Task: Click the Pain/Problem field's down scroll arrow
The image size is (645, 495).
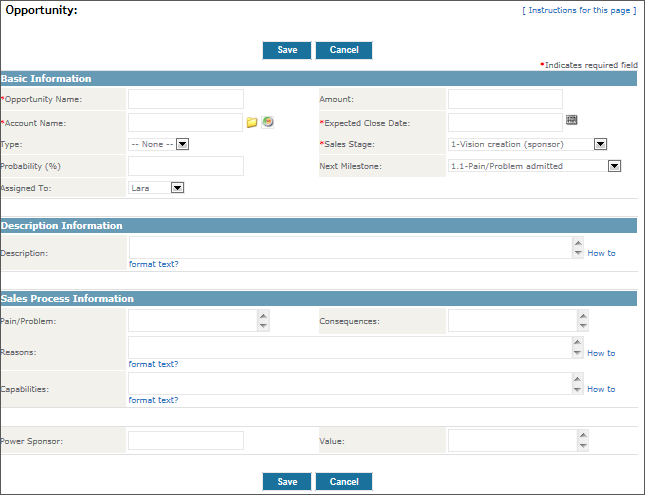Action: tap(263, 325)
